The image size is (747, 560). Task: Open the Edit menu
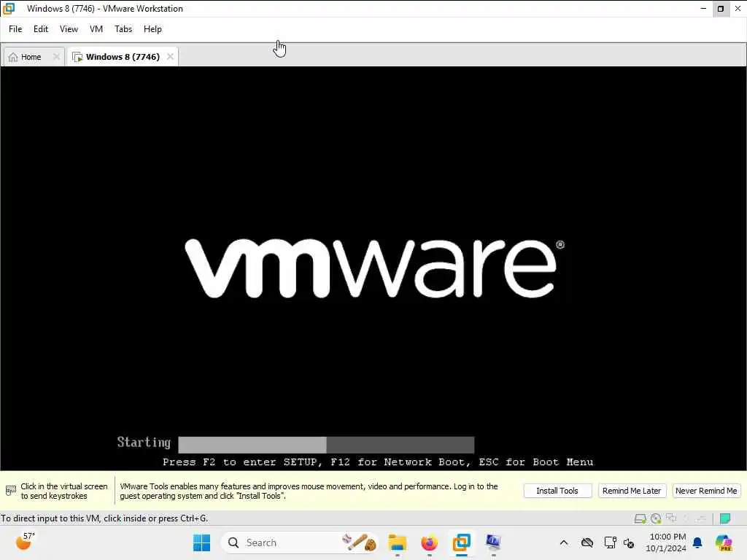(41, 29)
